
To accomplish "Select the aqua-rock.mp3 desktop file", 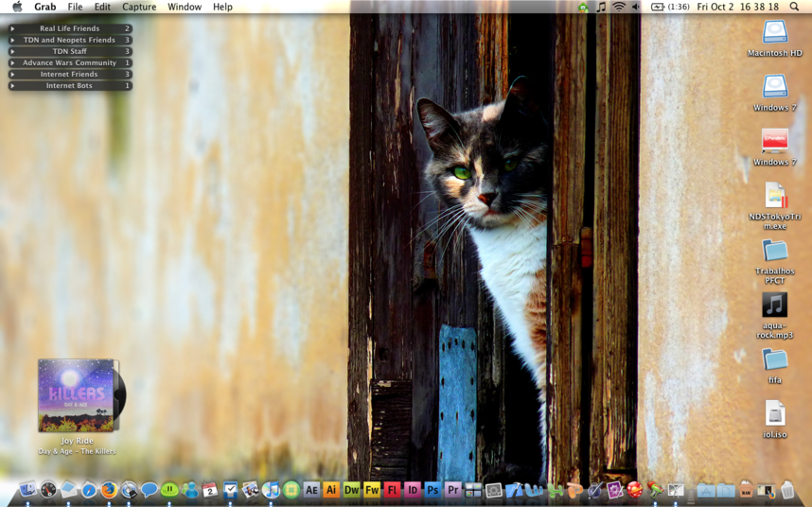I will tap(774, 306).
